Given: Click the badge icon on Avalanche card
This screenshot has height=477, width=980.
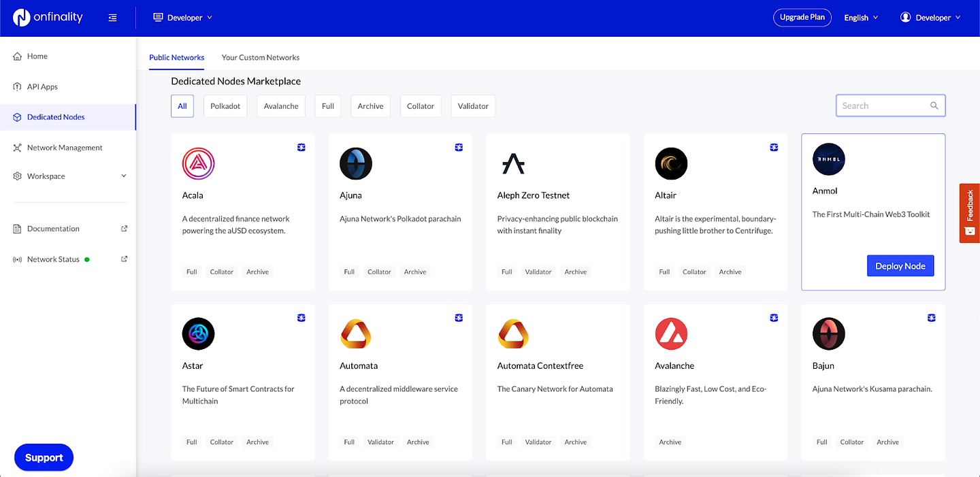Looking at the screenshot, I should coord(774,317).
